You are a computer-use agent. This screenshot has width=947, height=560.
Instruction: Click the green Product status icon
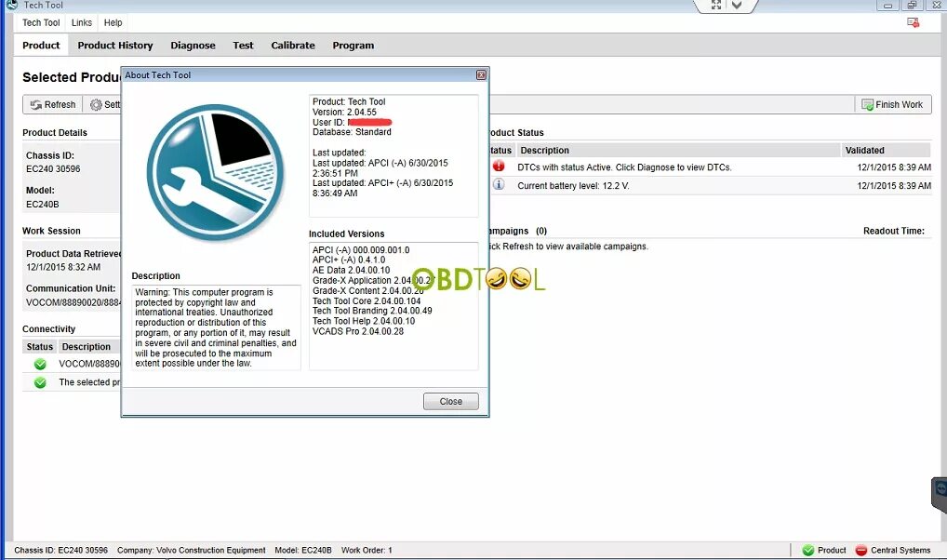[808, 551]
